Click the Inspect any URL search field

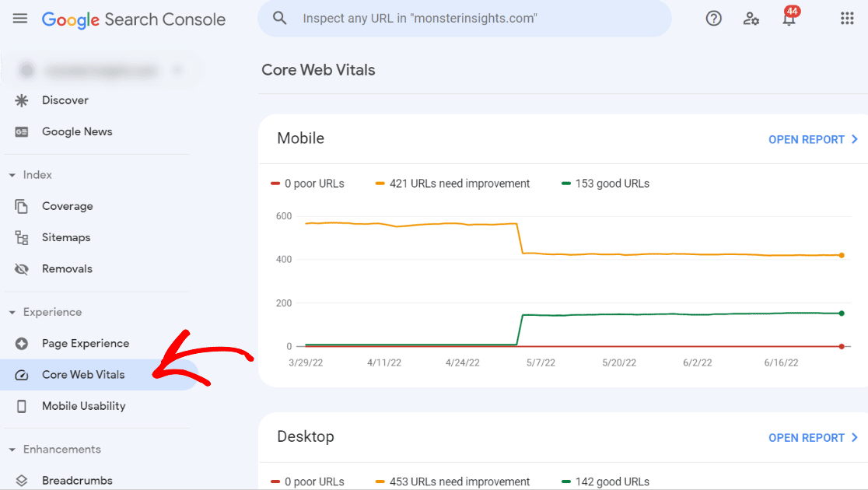pyautogui.click(x=464, y=18)
